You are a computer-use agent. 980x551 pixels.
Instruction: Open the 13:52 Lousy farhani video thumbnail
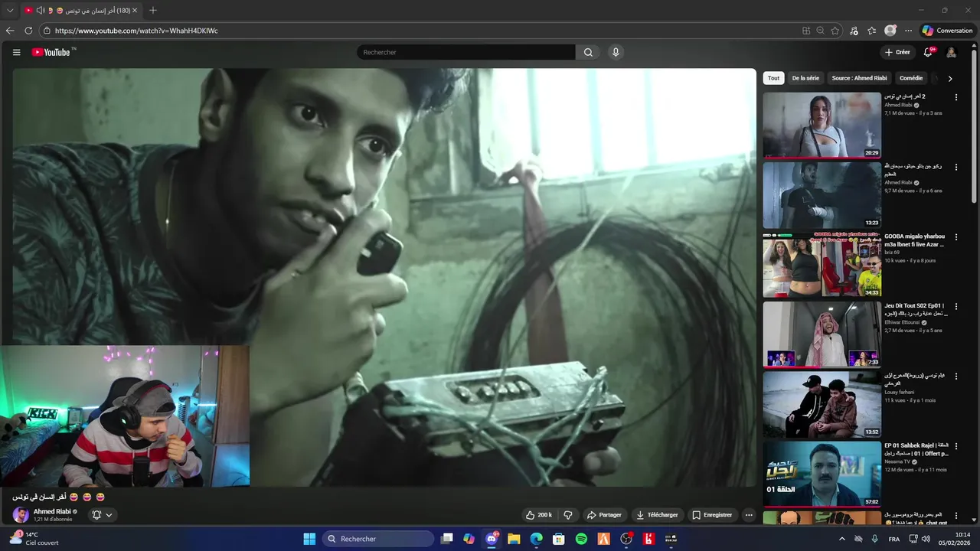[822, 404]
